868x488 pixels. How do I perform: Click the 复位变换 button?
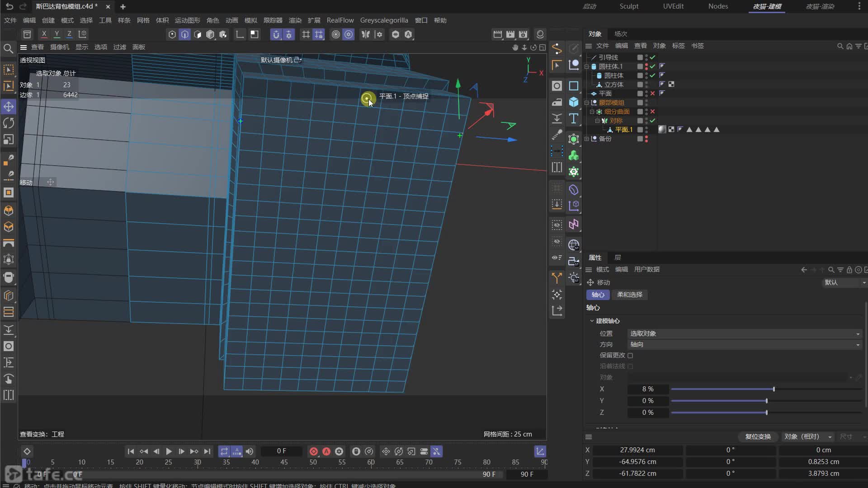click(758, 436)
